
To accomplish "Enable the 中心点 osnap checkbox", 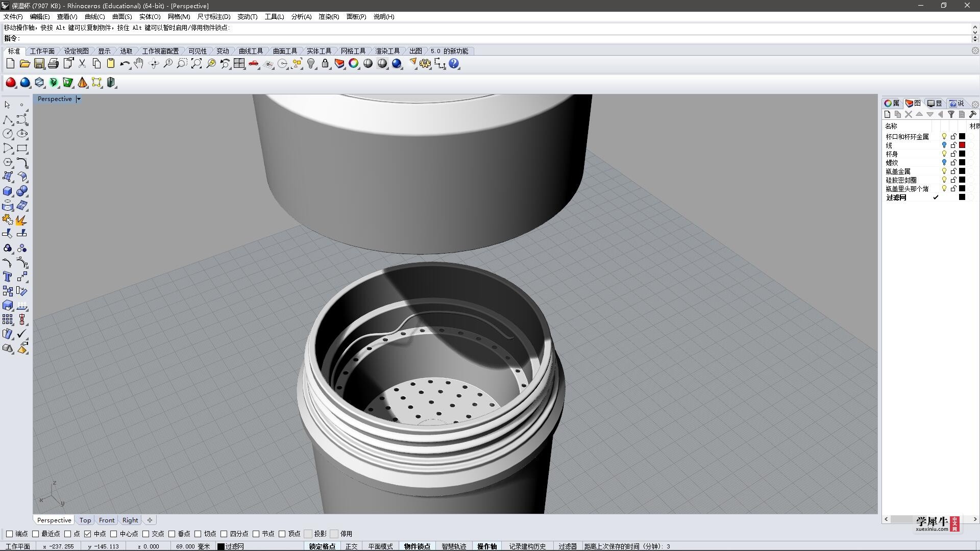I will (x=113, y=534).
